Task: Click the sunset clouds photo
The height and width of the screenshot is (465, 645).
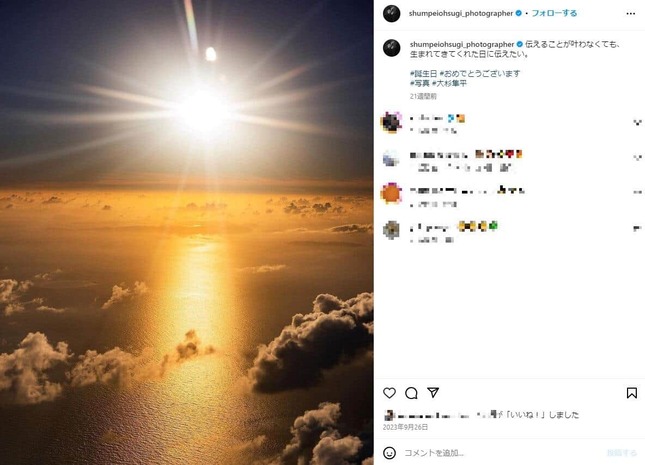Action: point(186,232)
